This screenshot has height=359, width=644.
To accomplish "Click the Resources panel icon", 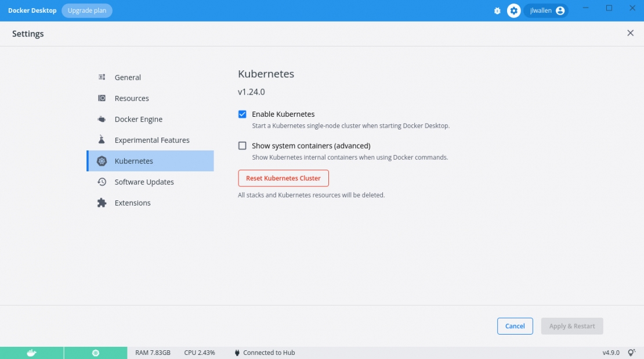I will tap(102, 98).
